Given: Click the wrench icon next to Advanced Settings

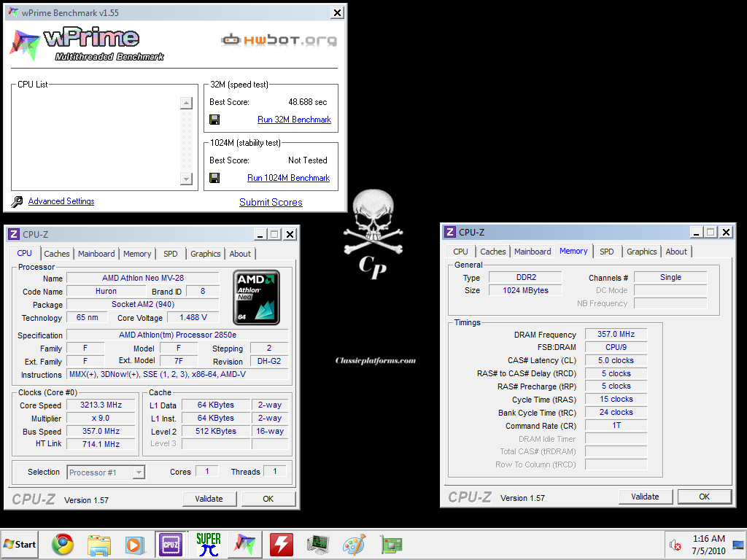Looking at the screenshot, I should [18, 201].
